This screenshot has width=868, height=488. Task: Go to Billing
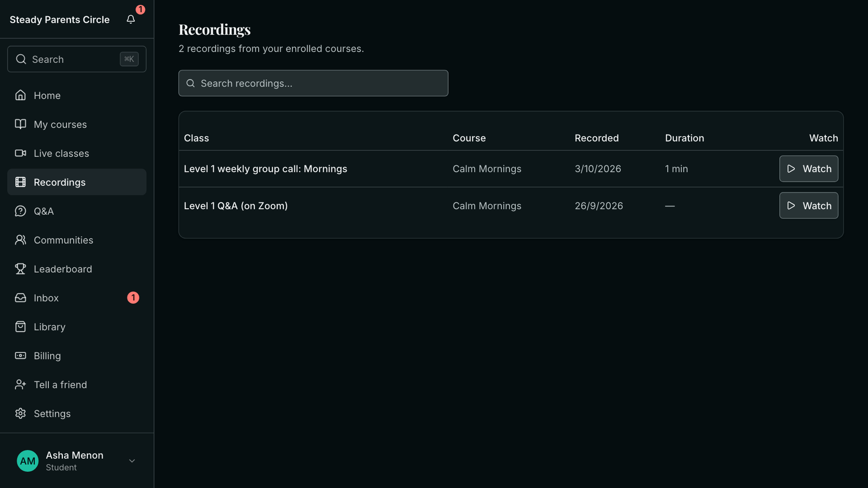tap(77, 356)
